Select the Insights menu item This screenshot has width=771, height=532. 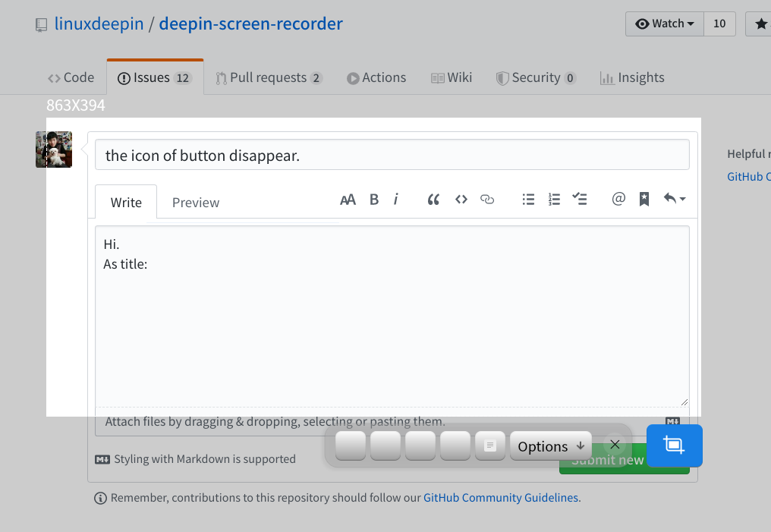(632, 77)
